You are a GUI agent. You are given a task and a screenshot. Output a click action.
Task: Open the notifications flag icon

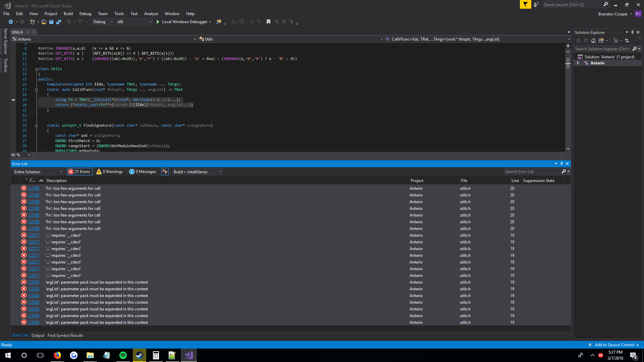[525, 4]
